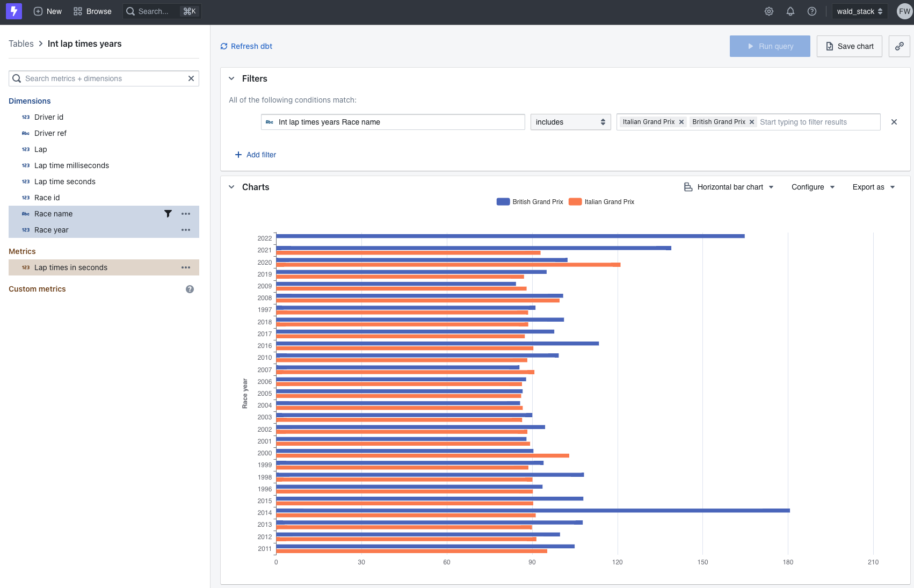This screenshot has height=588, width=914.
Task: Click the Custom metrics help icon
Action: click(x=190, y=289)
